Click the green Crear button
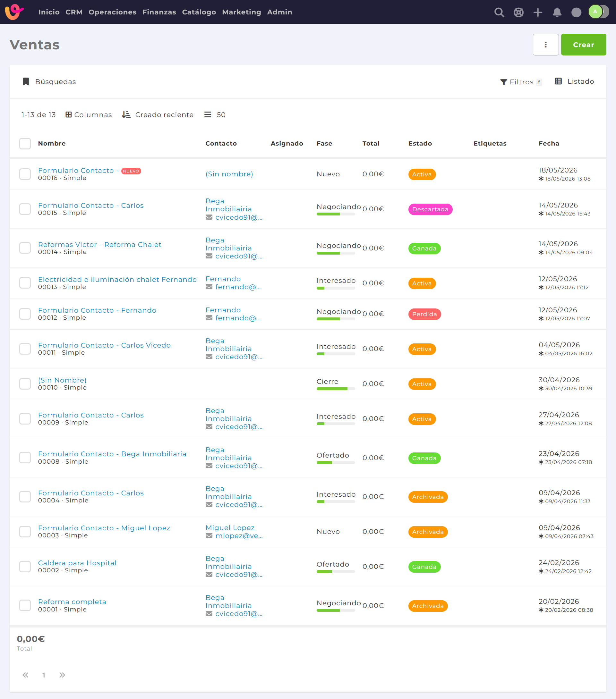Screen dimensions: 616x699 584,45
